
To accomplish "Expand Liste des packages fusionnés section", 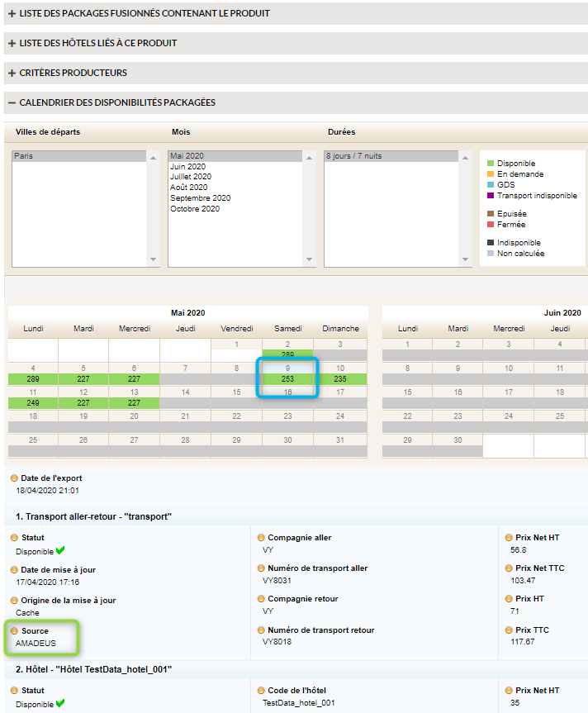I will [12, 13].
